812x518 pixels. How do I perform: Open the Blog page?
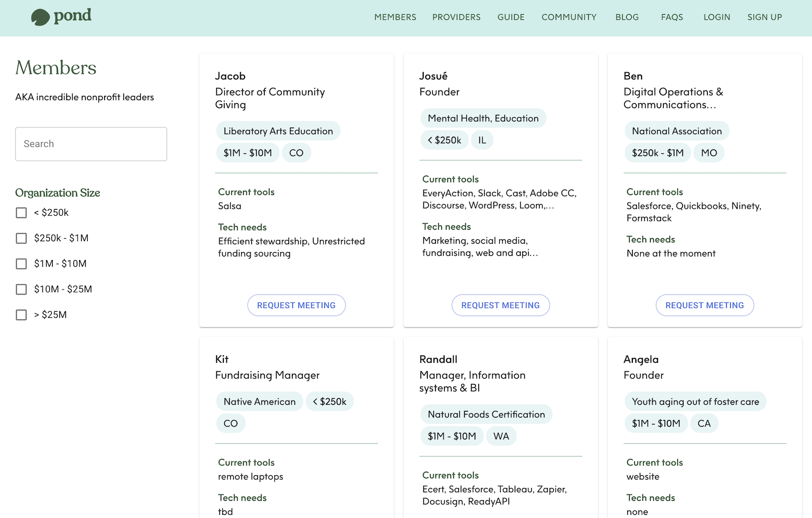[x=627, y=17]
